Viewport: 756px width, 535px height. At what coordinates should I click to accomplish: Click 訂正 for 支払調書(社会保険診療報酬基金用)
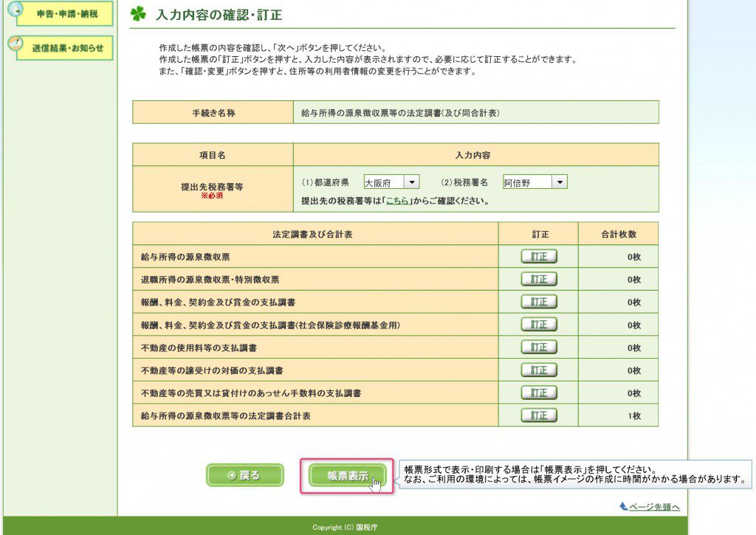[539, 325]
